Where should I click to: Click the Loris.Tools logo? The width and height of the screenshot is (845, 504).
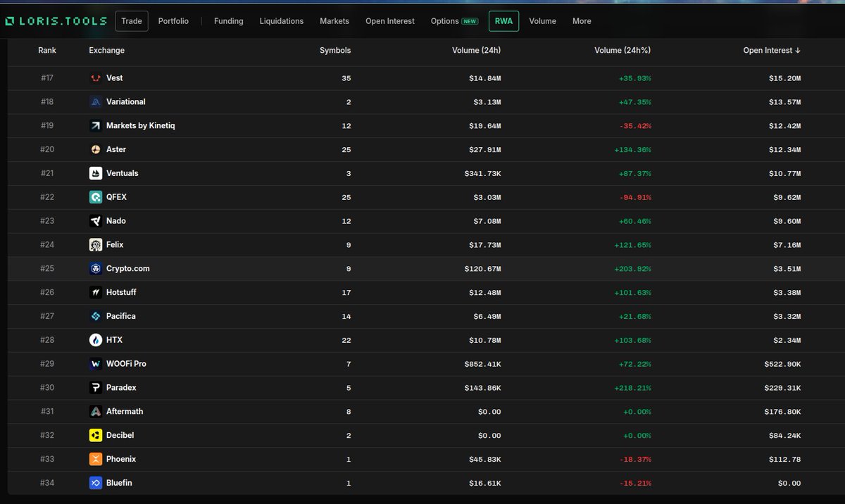[x=56, y=21]
